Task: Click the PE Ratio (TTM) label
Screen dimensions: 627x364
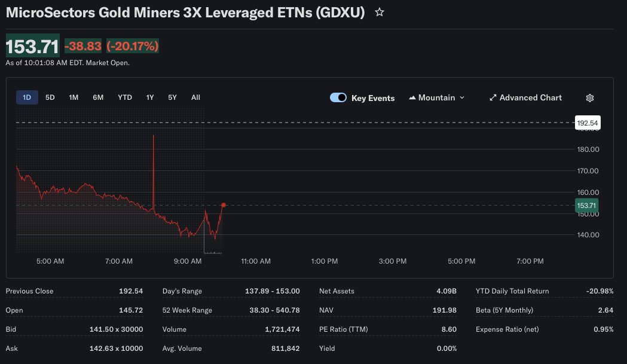Action: tap(344, 329)
